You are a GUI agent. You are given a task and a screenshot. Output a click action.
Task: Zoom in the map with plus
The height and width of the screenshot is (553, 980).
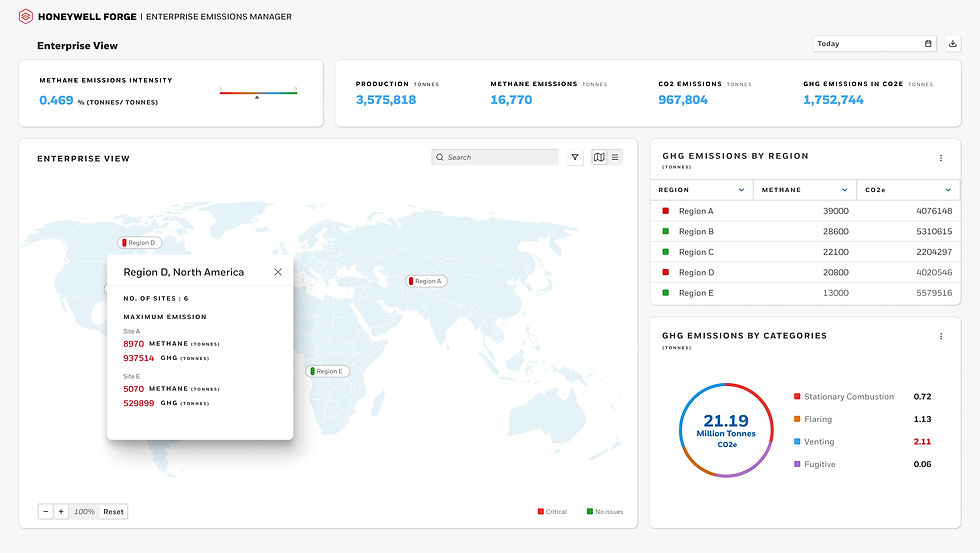tap(61, 512)
